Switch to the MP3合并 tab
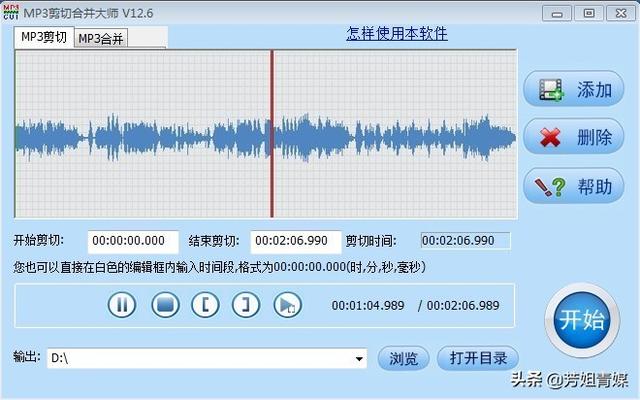This screenshot has width=640, height=400. [x=101, y=38]
